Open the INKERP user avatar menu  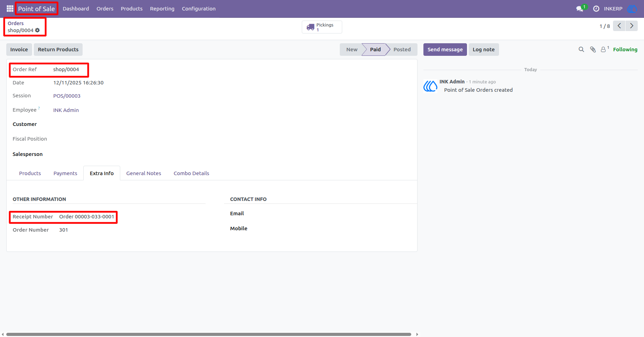[x=632, y=9]
